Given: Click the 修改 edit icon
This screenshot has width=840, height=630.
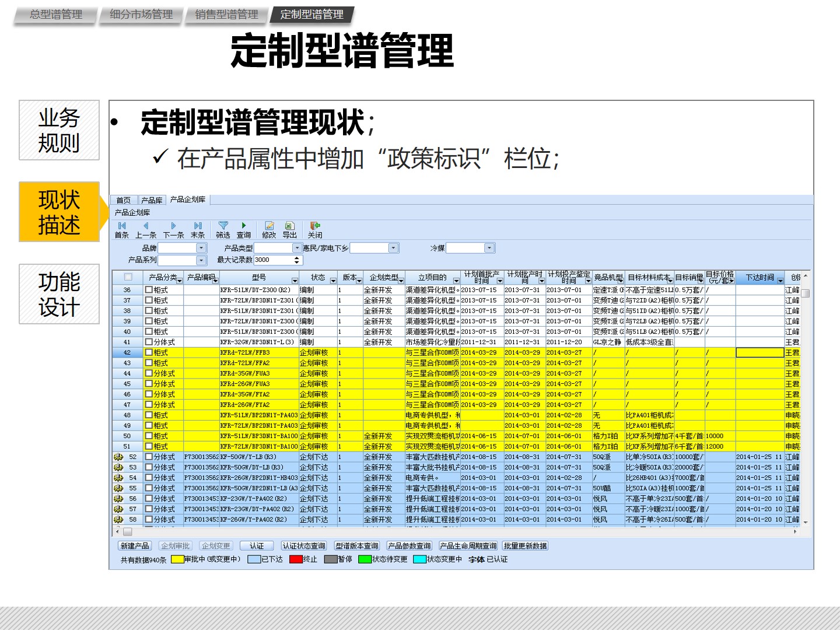Looking at the screenshot, I should pos(269,226).
